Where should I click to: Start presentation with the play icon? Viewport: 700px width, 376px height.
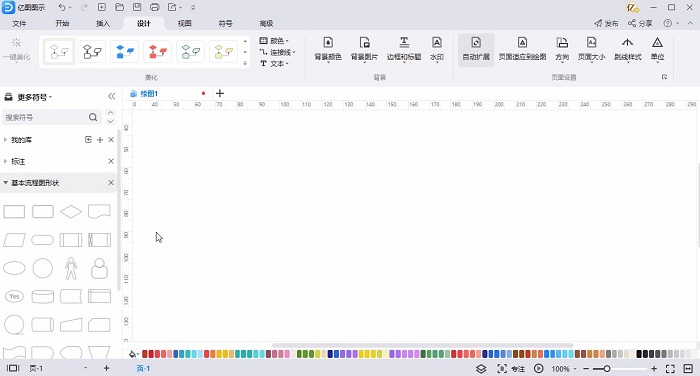tap(539, 369)
